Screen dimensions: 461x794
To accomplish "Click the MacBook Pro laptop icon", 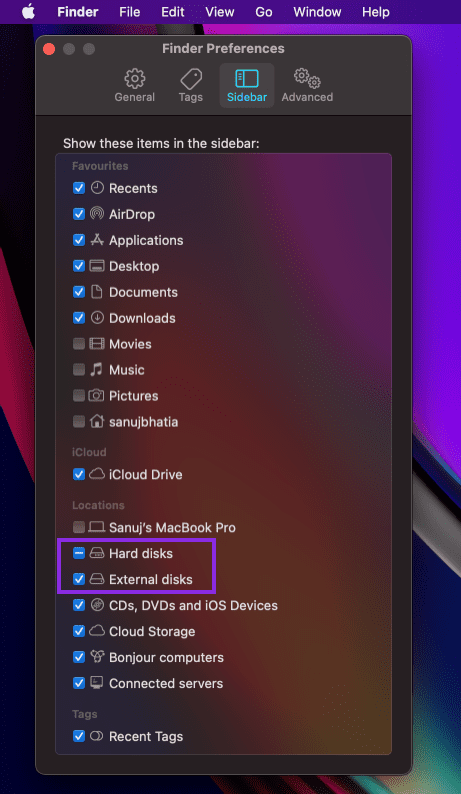I will 97,527.
